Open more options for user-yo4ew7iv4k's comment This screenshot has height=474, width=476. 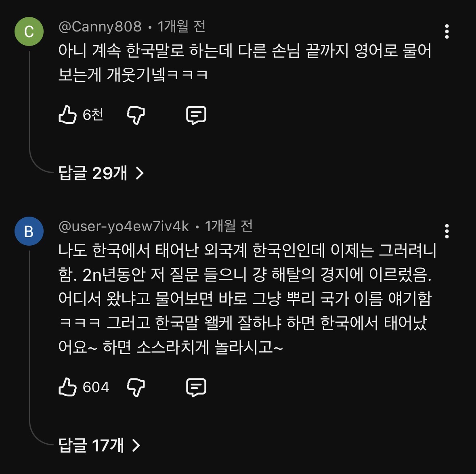tap(447, 231)
